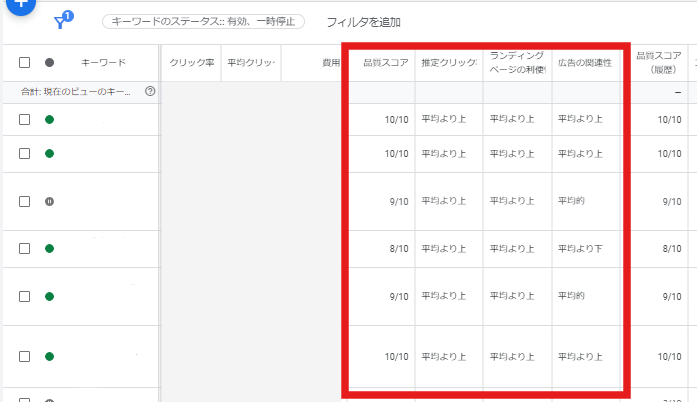Screen dimensions: 697x402
Task: Click the キーワードのステータス filter chip
Action: tap(203, 21)
